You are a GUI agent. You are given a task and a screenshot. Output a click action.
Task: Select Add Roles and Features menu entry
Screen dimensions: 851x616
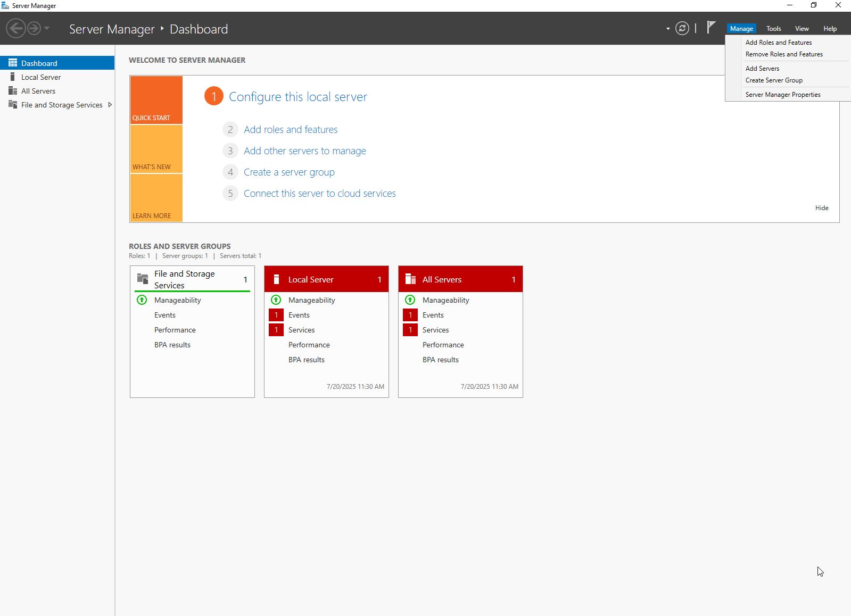coord(778,43)
